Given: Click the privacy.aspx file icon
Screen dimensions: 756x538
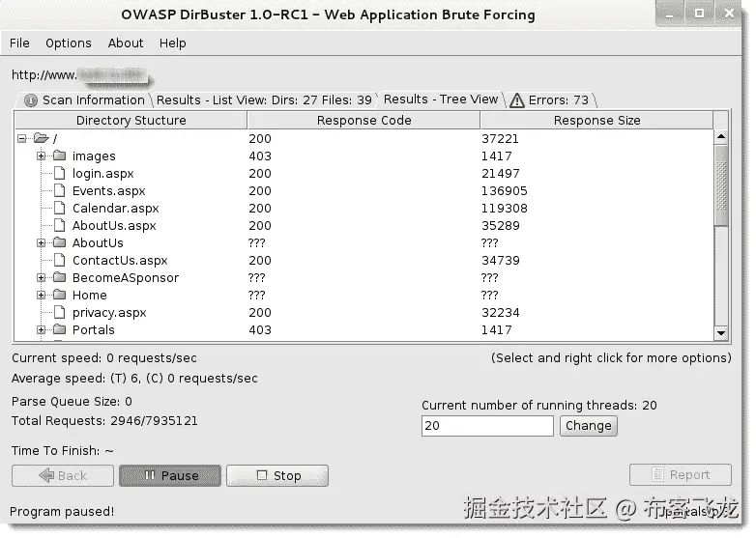Looking at the screenshot, I should tap(59, 312).
